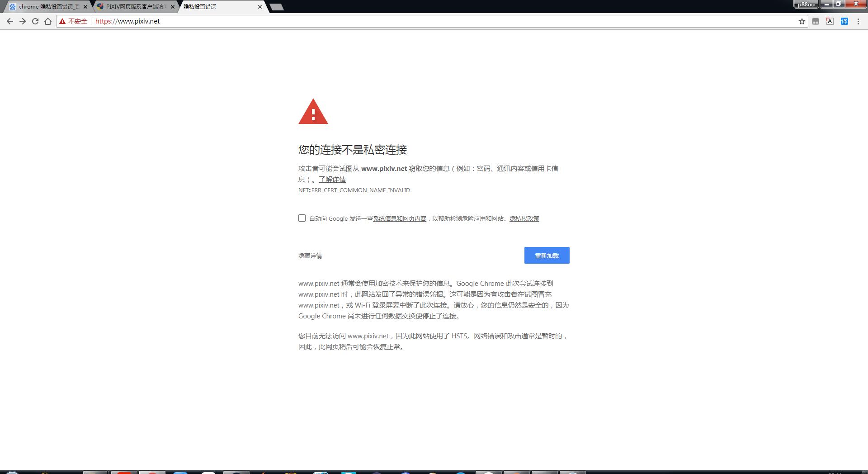Close the 'PIXIV网页版及客户端访问' tab

173,7
